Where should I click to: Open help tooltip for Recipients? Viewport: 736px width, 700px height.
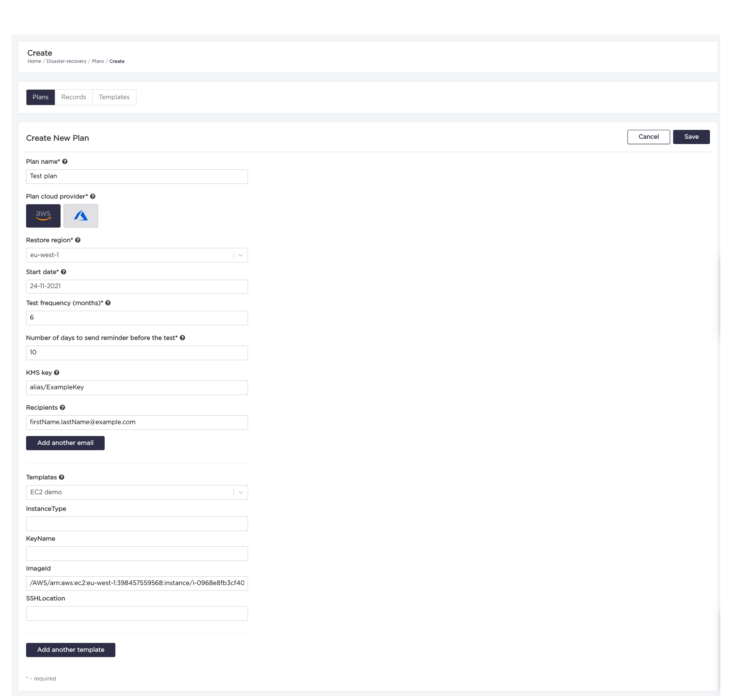click(x=63, y=407)
